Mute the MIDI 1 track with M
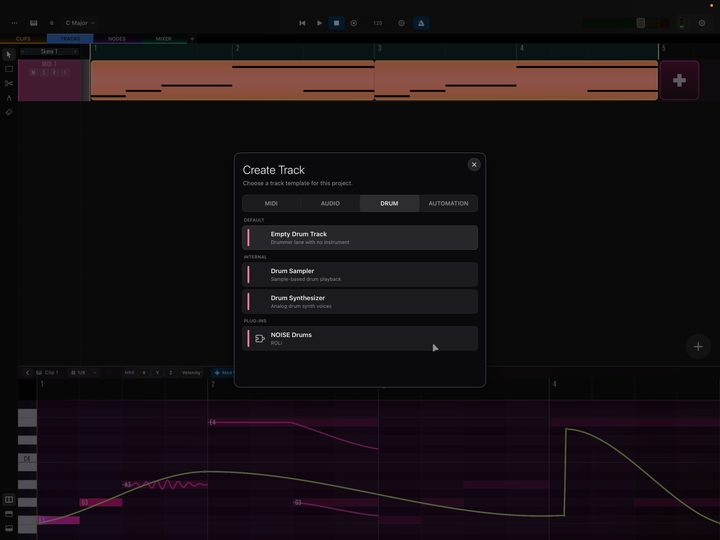The height and width of the screenshot is (540, 720). pyautogui.click(x=33, y=72)
